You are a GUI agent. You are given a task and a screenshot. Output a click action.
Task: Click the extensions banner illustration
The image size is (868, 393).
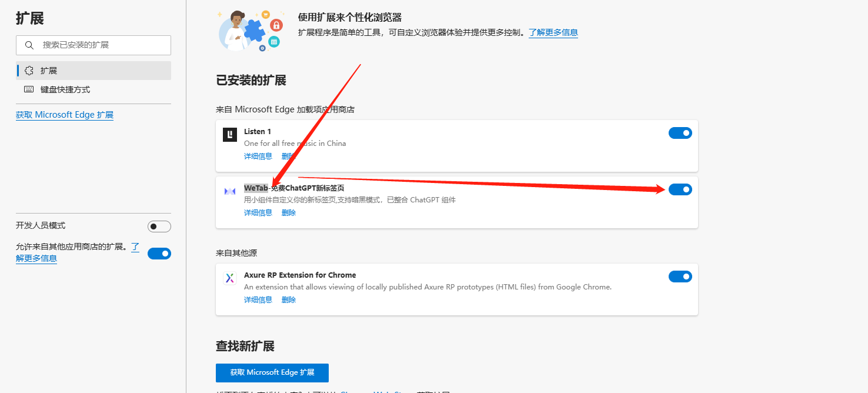[249, 31]
